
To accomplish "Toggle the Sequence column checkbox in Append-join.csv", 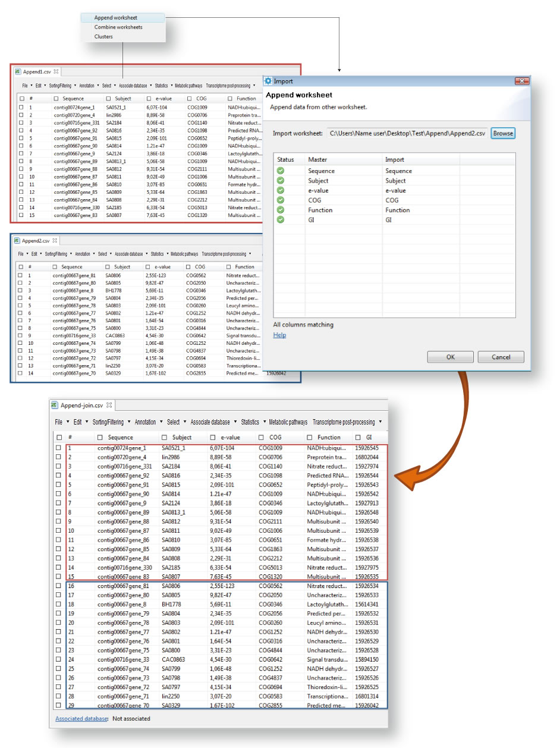I will (100, 438).
